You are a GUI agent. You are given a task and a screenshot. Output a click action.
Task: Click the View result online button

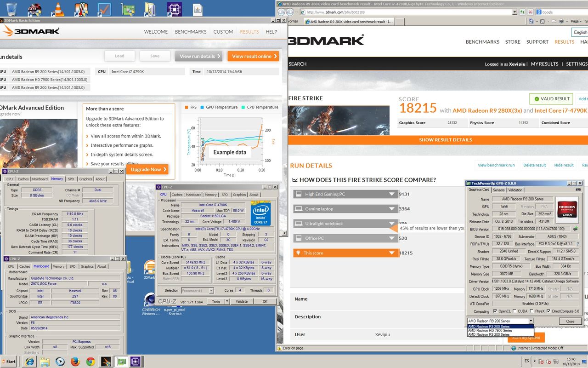click(x=253, y=56)
